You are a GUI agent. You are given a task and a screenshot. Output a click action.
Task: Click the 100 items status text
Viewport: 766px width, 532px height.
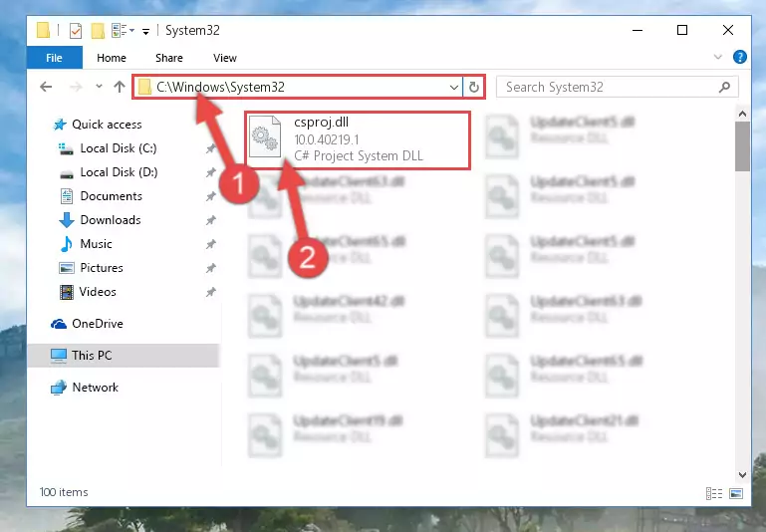[64, 492]
